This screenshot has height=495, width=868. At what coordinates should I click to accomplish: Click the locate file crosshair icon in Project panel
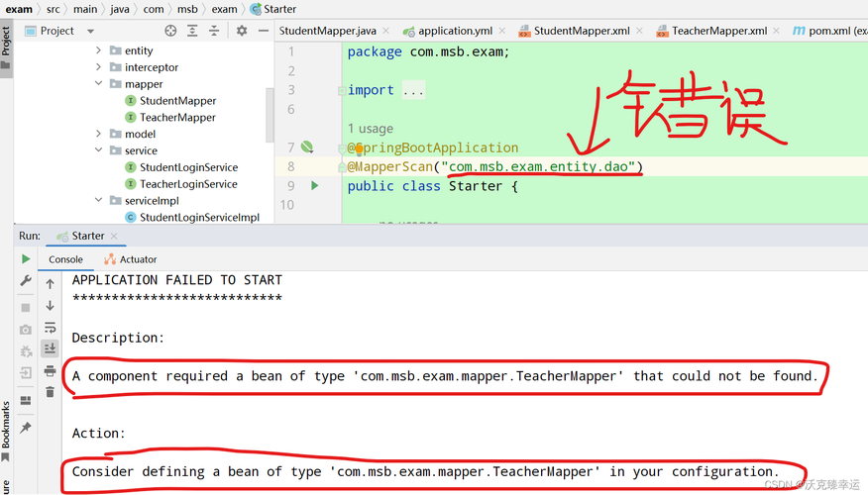[169, 31]
